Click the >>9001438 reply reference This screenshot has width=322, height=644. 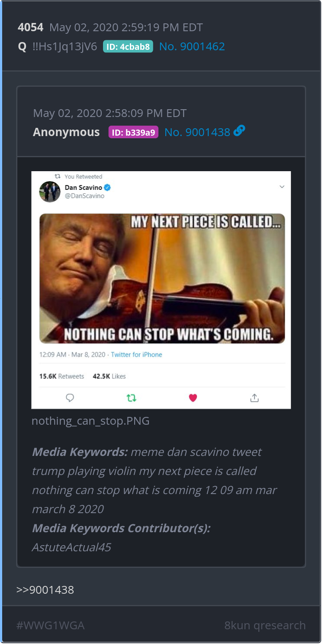coord(45,590)
